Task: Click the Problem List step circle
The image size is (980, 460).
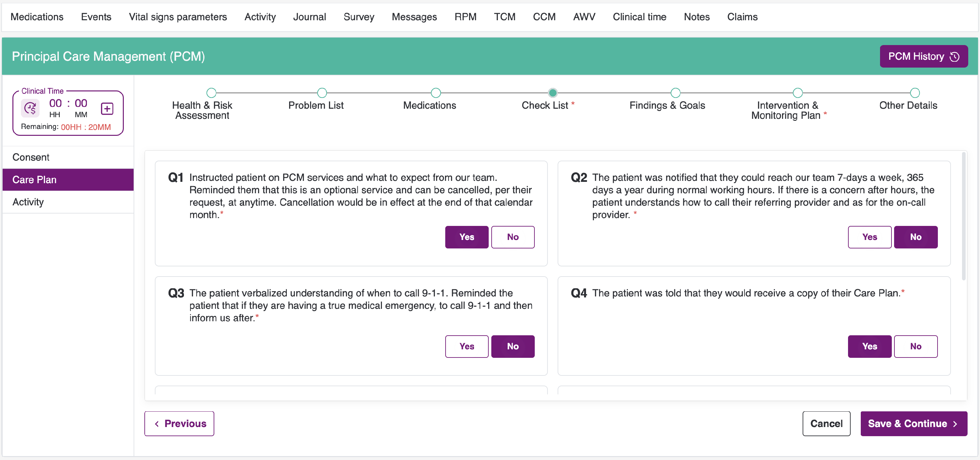Action: pyautogui.click(x=322, y=93)
